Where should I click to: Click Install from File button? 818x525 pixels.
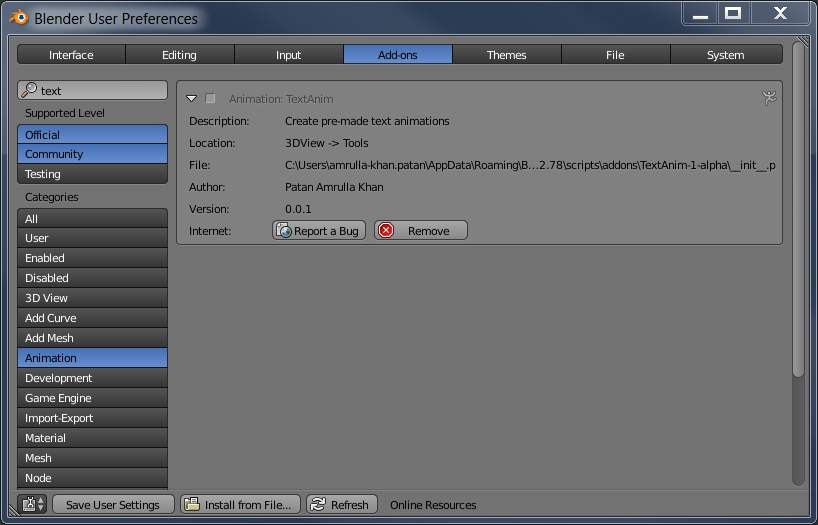240,504
